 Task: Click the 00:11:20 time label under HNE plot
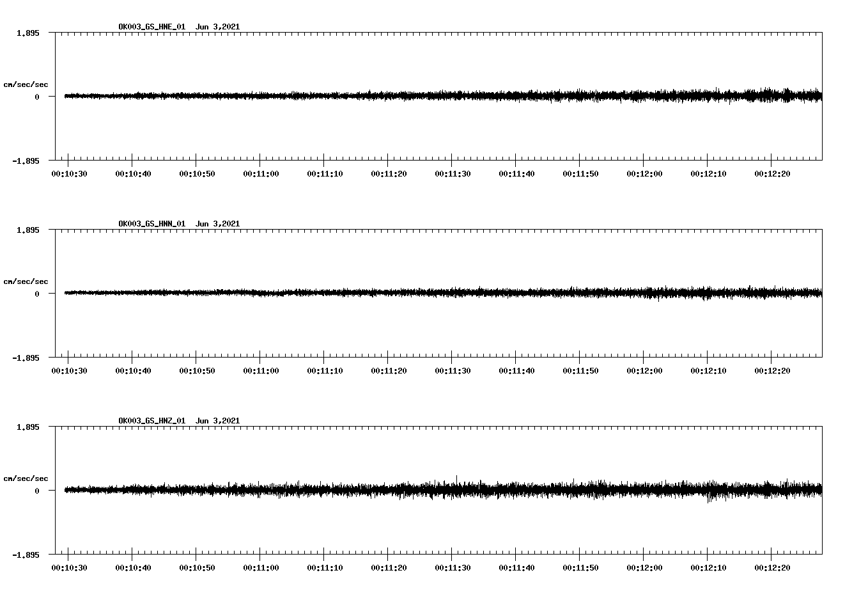coord(389,174)
